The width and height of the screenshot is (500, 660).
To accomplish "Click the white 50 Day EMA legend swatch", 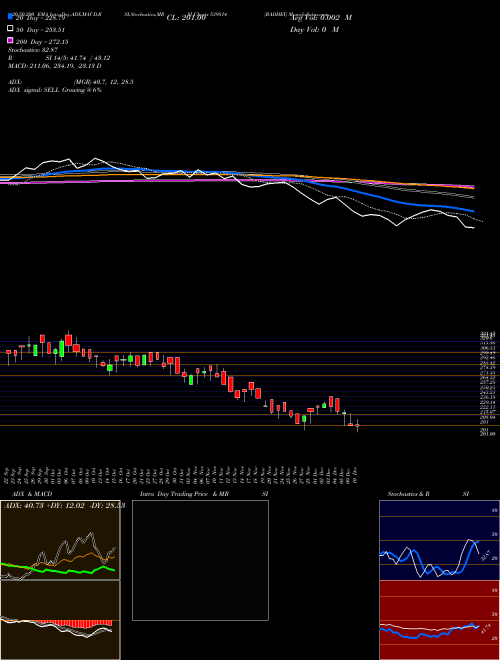I will (10, 29).
